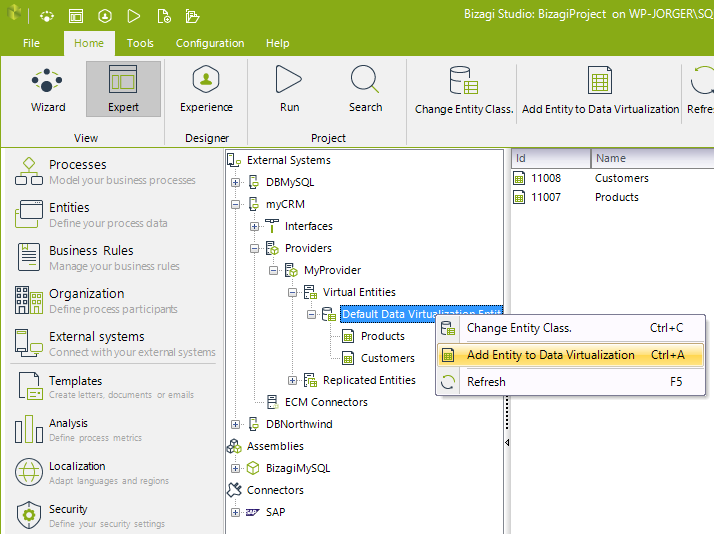This screenshot has width=714, height=534.
Task: Open the Help tab
Action: tap(277, 43)
